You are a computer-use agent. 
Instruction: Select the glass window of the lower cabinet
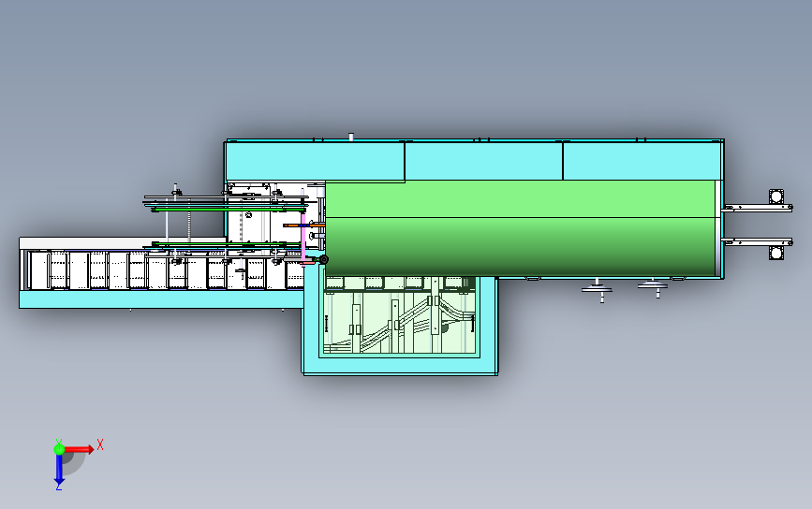point(399,315)
